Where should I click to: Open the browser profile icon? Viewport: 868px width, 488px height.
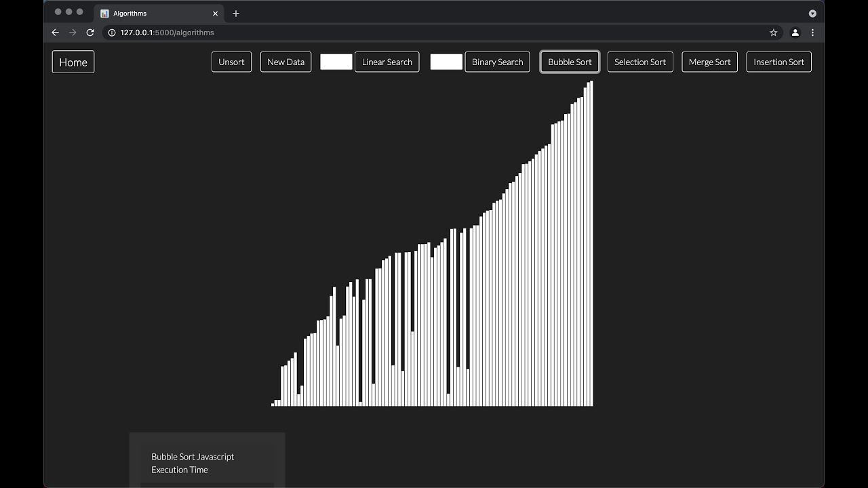point(795,33)
